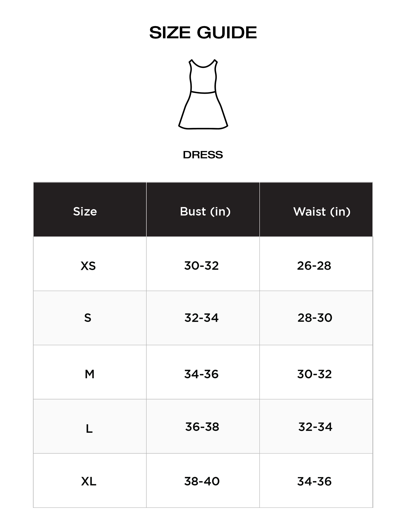Click the SIZE GUIDE heading
The width and height of the screenshot is (404, 532).
(203, 33)
